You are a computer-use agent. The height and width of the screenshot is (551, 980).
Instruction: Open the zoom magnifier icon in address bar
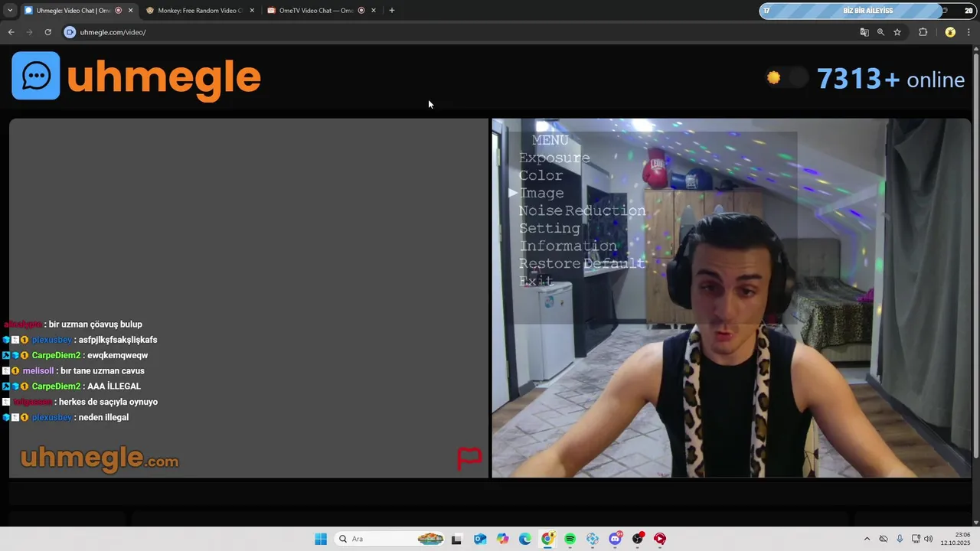click(x=880, y=32)
